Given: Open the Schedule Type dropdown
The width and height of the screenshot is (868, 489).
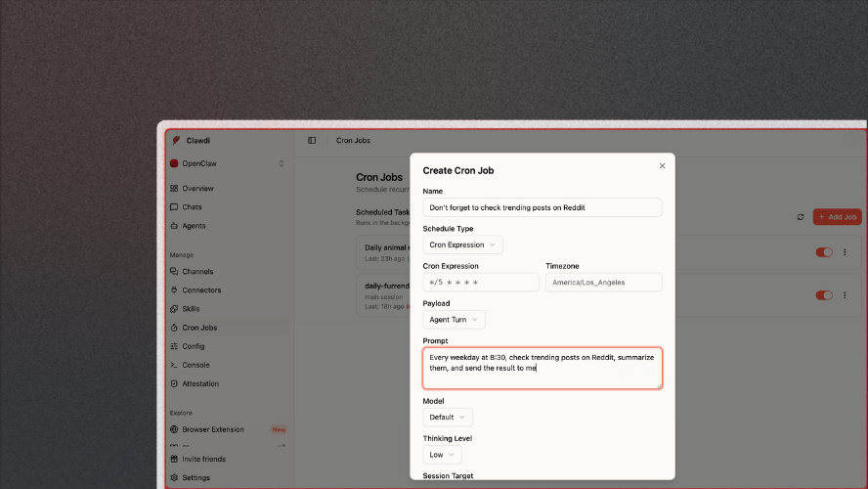Looking at the screenshot, I should tap(462, 244).
